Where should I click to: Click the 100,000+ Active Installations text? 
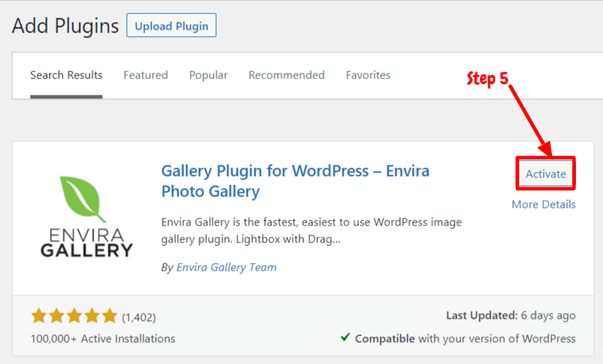103,339
